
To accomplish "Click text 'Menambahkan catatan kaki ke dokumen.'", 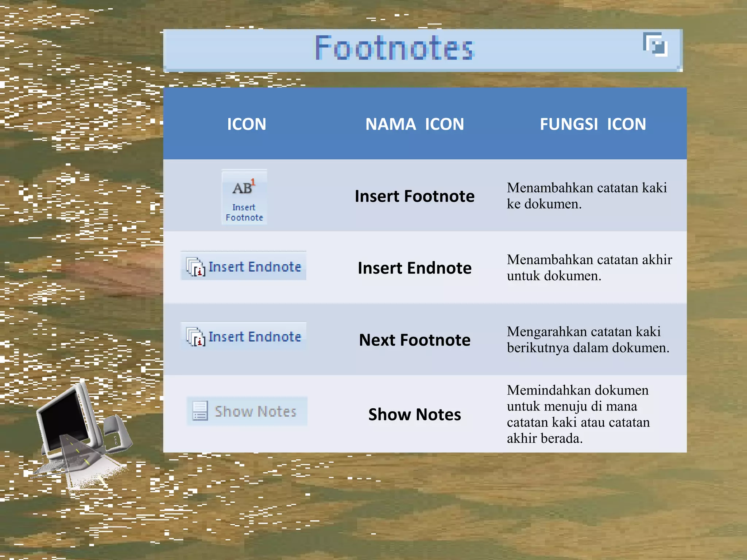I will [x=587, y=196].
